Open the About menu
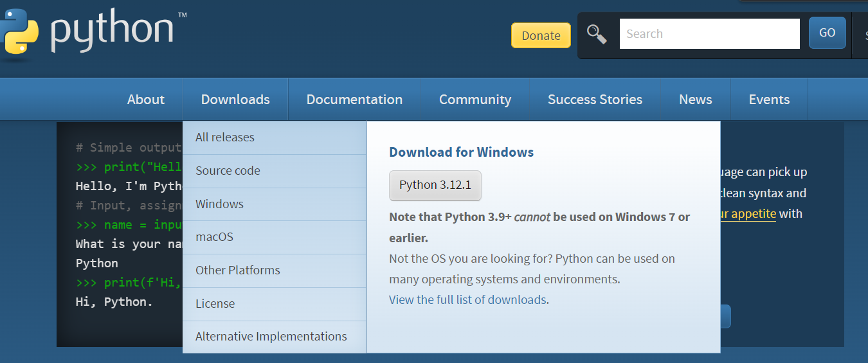 [146, 100]
